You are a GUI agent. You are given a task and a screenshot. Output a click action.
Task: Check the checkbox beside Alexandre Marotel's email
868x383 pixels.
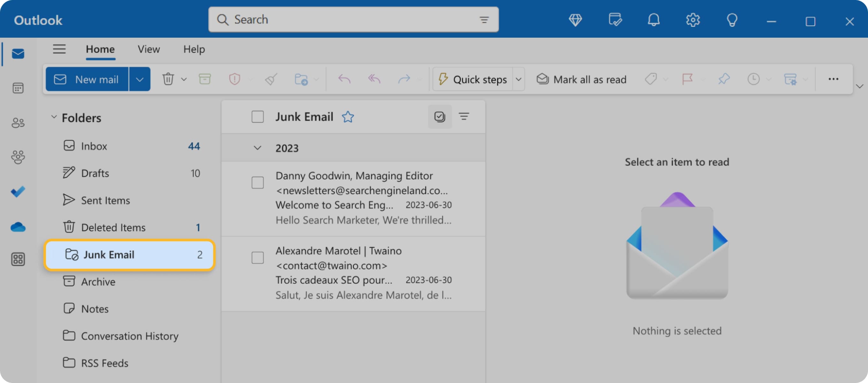[x=258, y=258]
